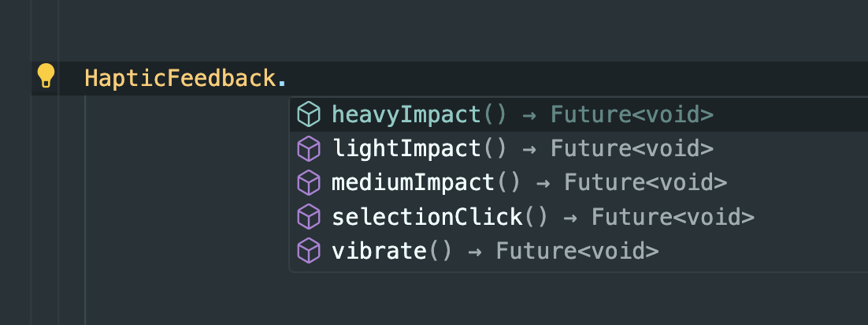The image size is (868, 325).
Task: Click the cube icon beside heavyImpact
Action: [x=309, y=115]
